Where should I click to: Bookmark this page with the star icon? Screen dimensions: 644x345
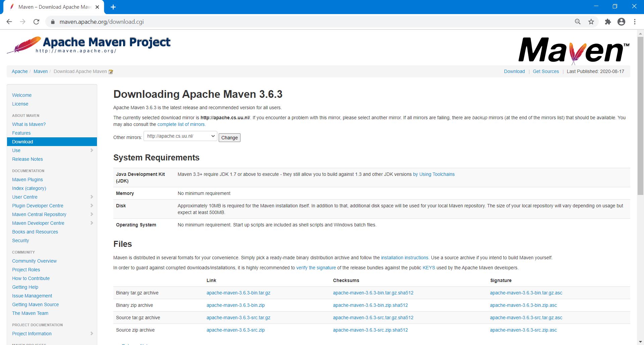coord(591,22)
